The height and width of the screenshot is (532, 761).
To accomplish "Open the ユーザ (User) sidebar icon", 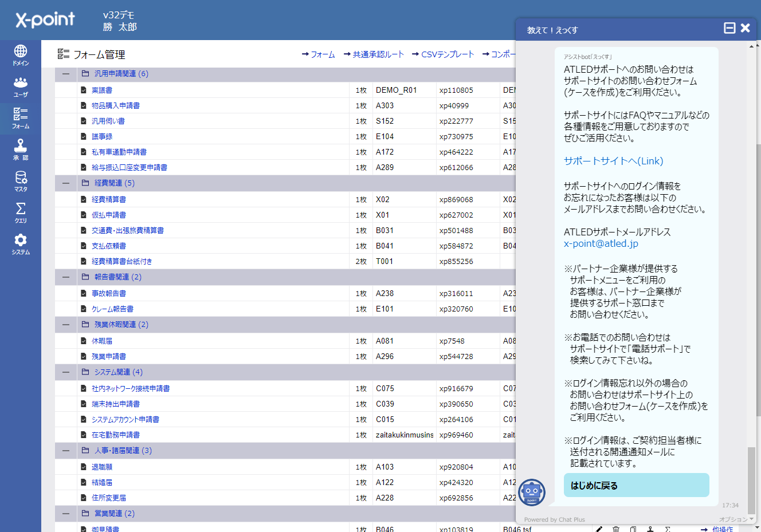I will 21,87.
